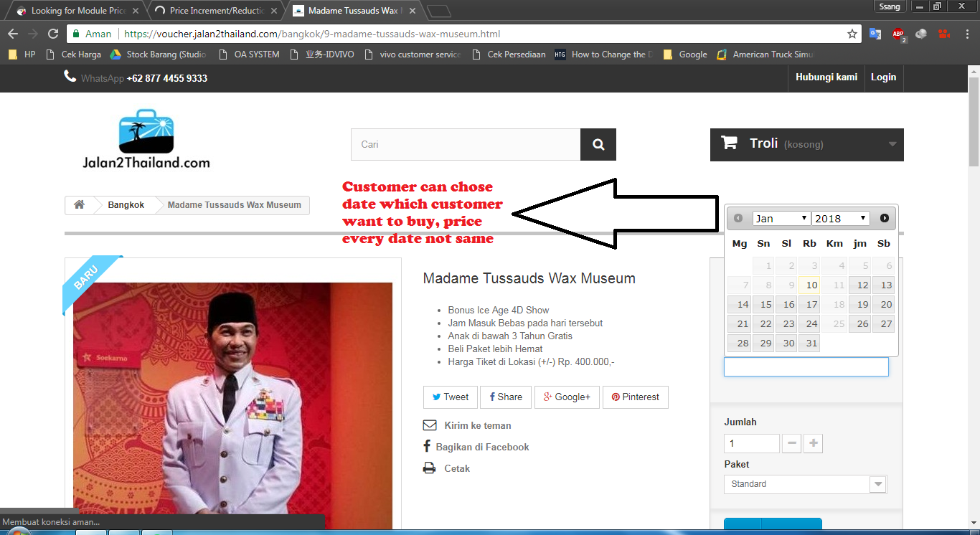980x535 pixels.
Task: Open the Cek Persediaan bookmark
Action: [x=508, y=55]
